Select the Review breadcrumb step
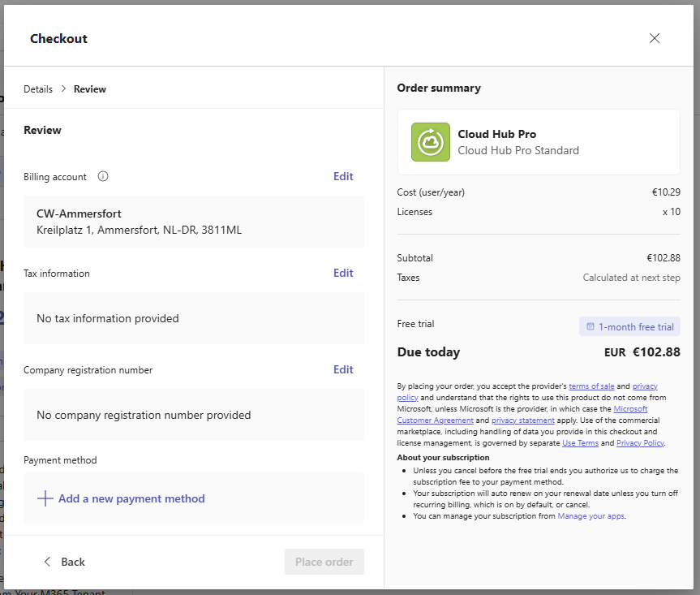This screenshot has height=595, width=700. [x=90, y=89]
